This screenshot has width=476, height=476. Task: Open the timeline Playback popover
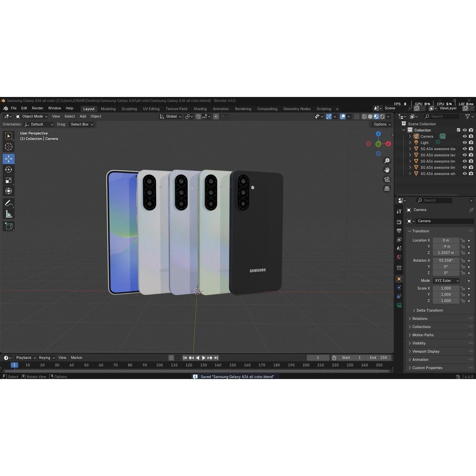coord(26,358)
